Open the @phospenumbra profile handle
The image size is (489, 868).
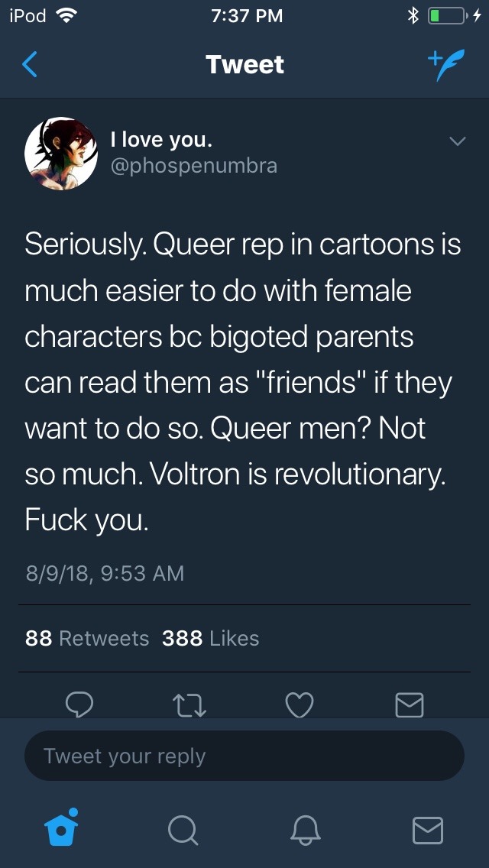click(193, 165)
